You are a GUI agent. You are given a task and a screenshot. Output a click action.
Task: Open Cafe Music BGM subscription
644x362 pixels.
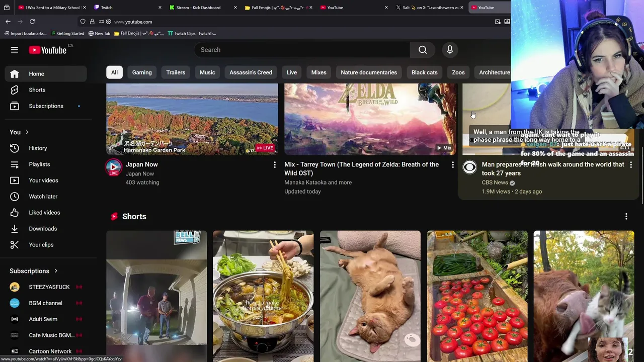pos(46,335)
